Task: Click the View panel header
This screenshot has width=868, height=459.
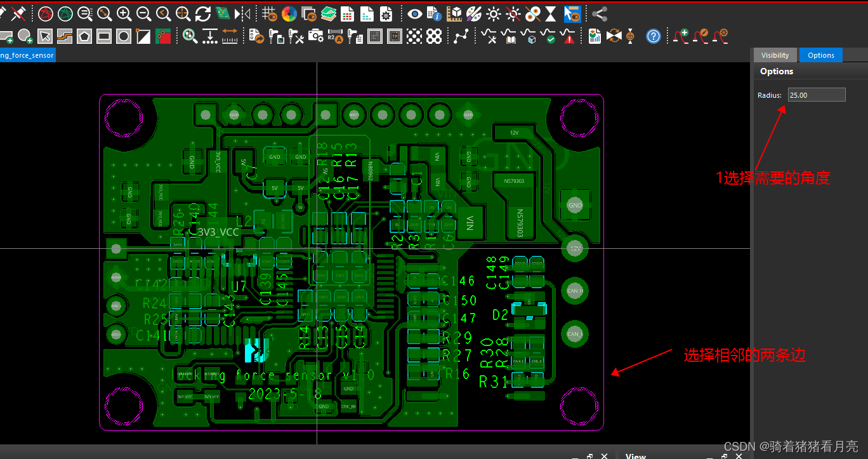Action: click(635, 456)
